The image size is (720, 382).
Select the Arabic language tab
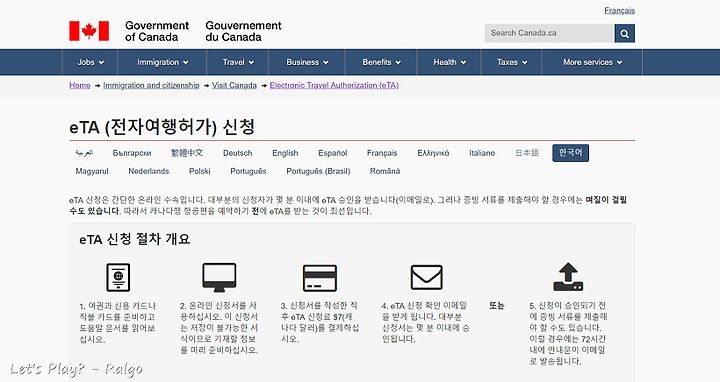point(84,153)
